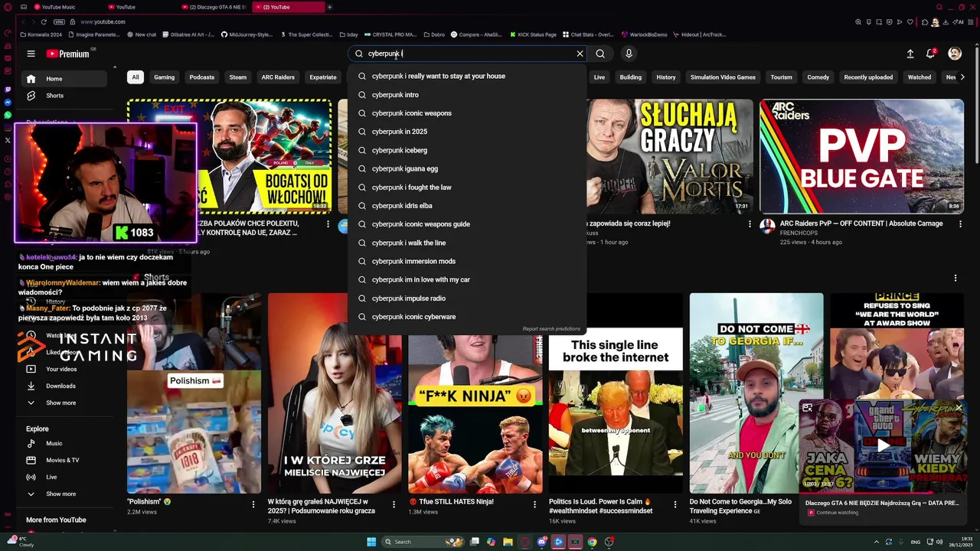The height and width of the screenshot is (551, 980).
Task: Open Live under Explore
Action: pyautogui.click(x=64, y=477)
